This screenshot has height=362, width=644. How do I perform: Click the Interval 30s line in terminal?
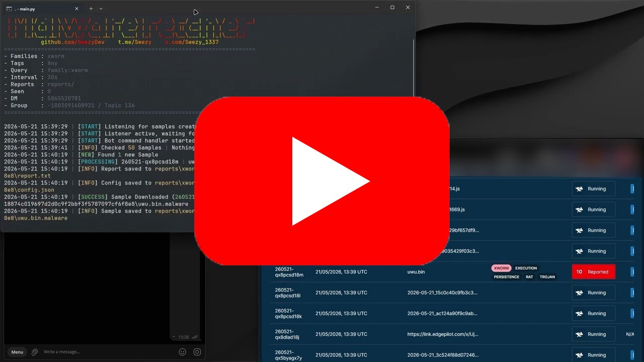click(x=31, y=77)
